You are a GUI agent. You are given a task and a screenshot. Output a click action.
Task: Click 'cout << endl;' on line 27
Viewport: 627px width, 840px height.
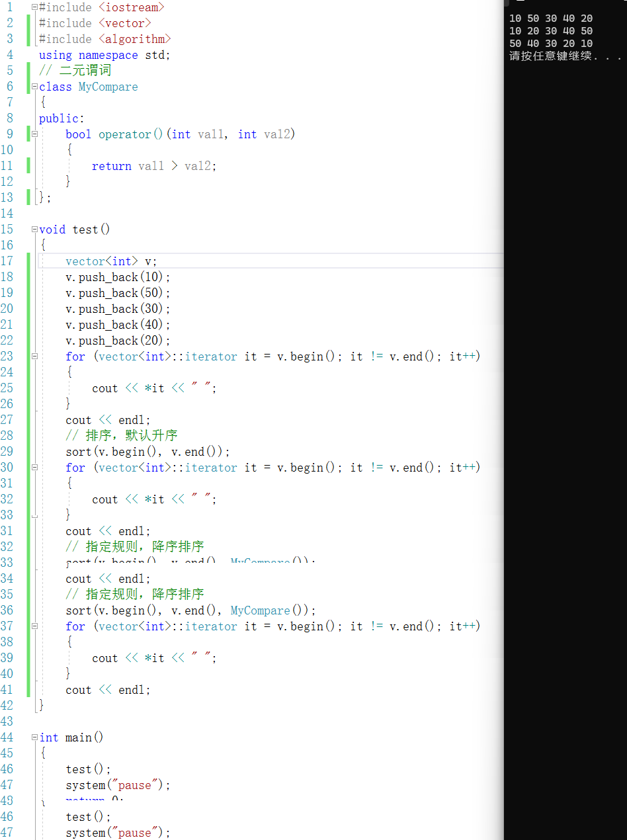tap(108, 420)
